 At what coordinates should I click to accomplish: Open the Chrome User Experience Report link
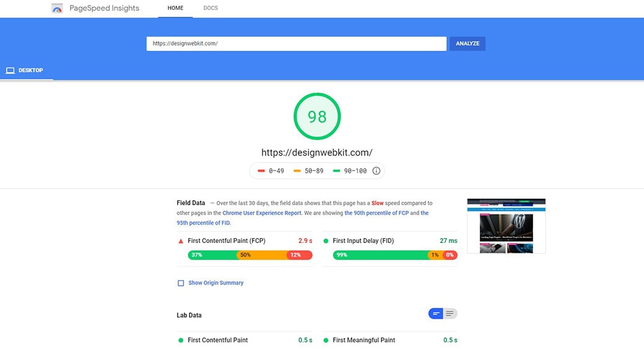[262, 213]
